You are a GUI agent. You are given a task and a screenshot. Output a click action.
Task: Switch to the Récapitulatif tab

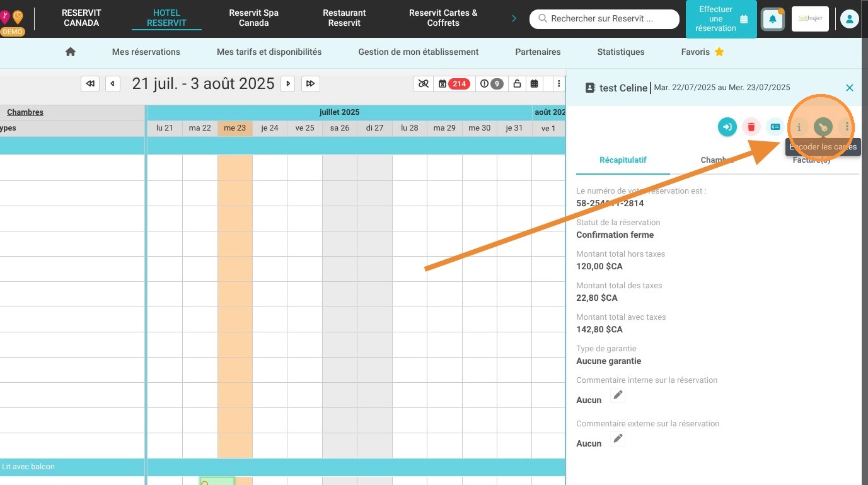coord(623,160)
